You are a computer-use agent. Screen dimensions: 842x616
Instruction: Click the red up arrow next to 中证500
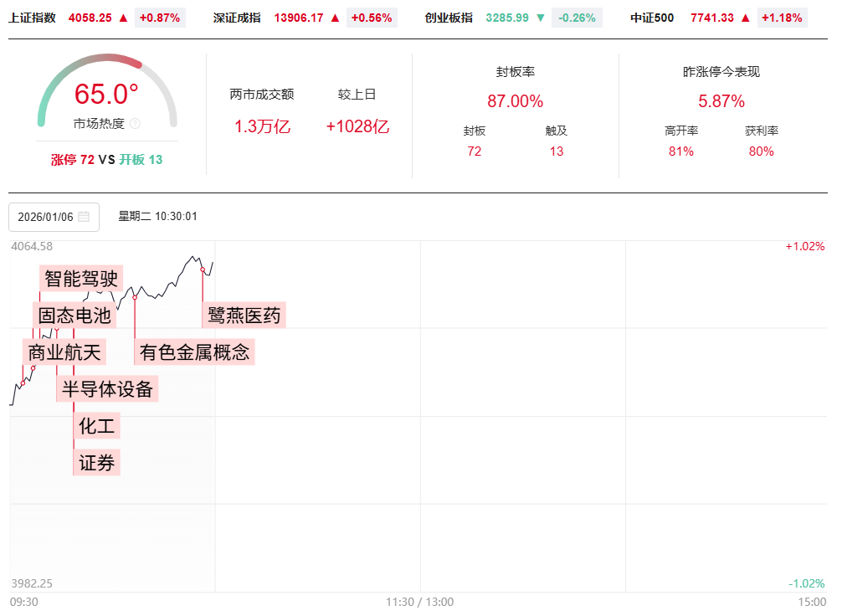(x=745, y=18)
